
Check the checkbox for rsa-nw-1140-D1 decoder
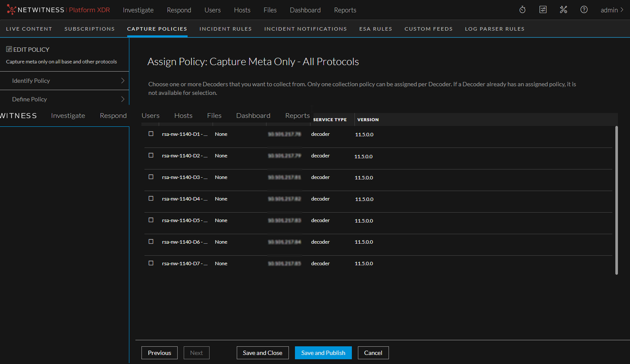(151, 134)
